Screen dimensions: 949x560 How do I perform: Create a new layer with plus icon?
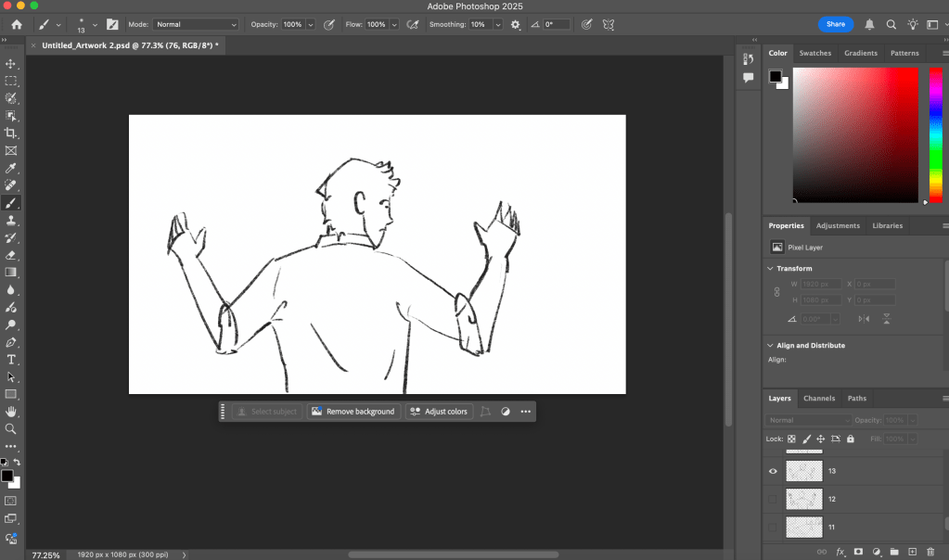(912, 552)
